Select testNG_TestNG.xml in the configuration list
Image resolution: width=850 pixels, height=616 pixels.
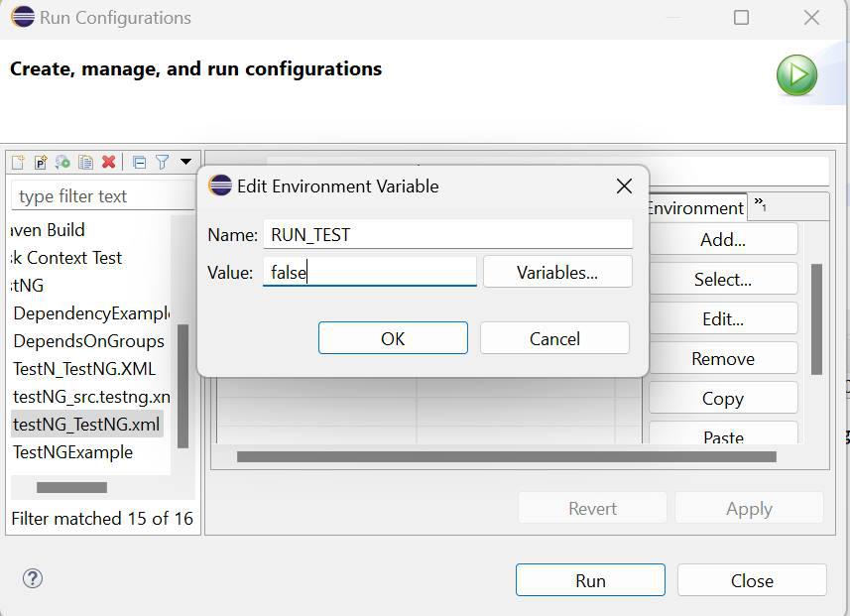point(86,425)
